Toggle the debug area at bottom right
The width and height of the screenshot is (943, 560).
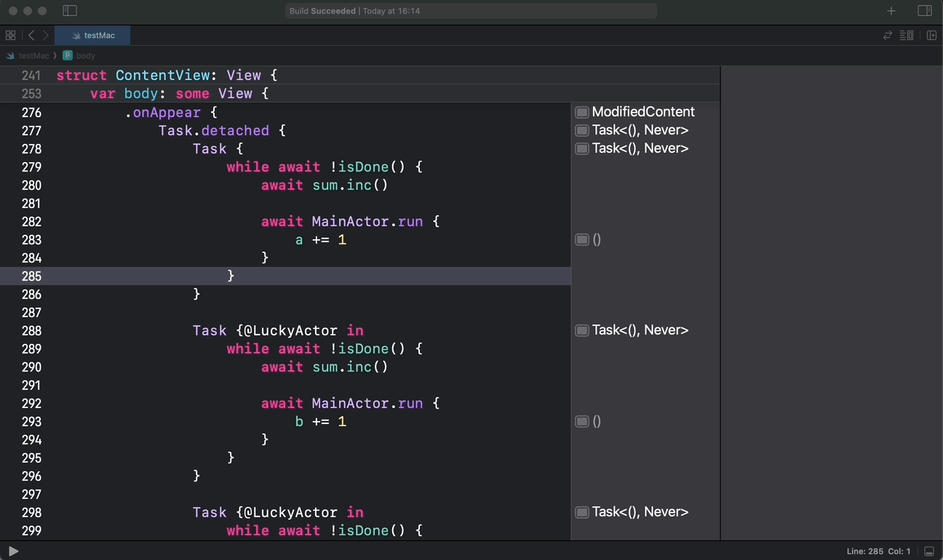[x=930, y=551]
